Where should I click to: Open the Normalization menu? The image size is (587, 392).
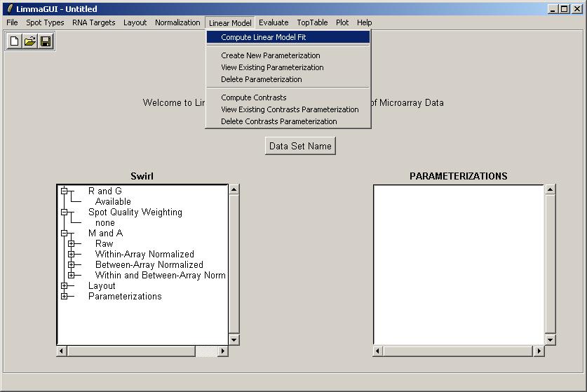pyautogui.click(x=177, y=22)
